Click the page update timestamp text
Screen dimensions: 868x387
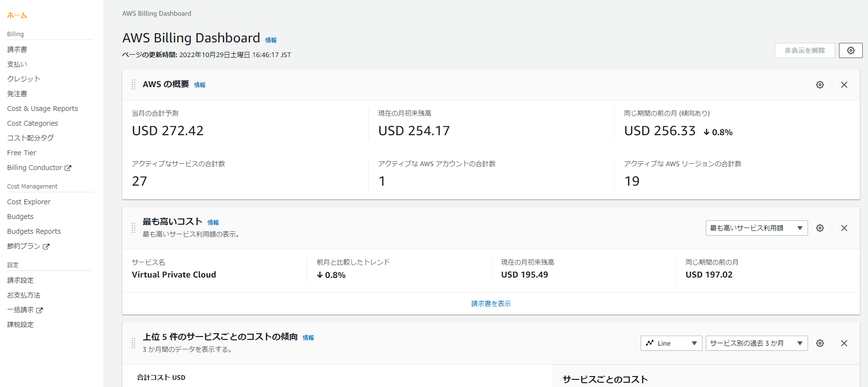(x=206, y=55)
